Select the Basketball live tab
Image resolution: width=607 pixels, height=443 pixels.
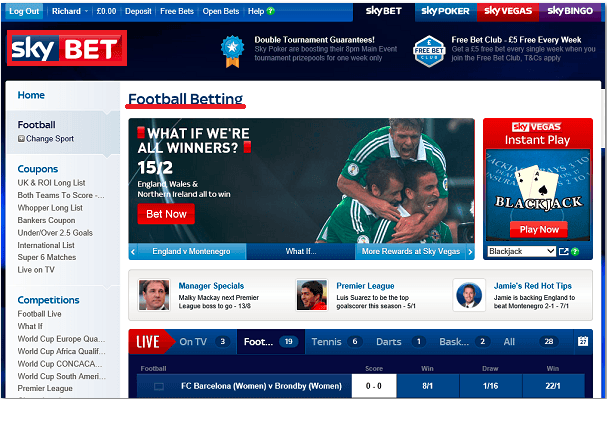(464, 342)
